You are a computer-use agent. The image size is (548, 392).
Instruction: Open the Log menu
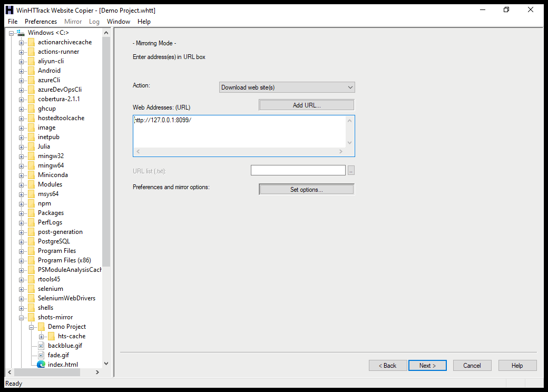click(94, 22)
